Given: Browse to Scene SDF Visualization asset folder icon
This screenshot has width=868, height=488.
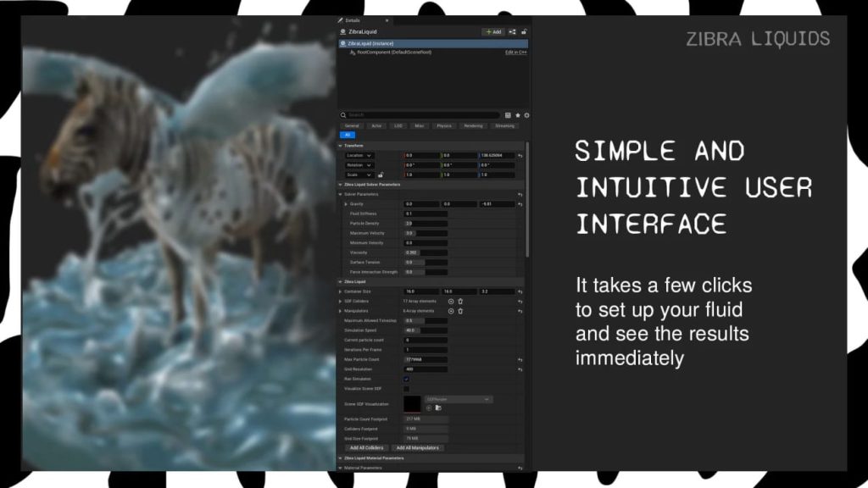Looking at the screenshot, I should click(438, 408).
